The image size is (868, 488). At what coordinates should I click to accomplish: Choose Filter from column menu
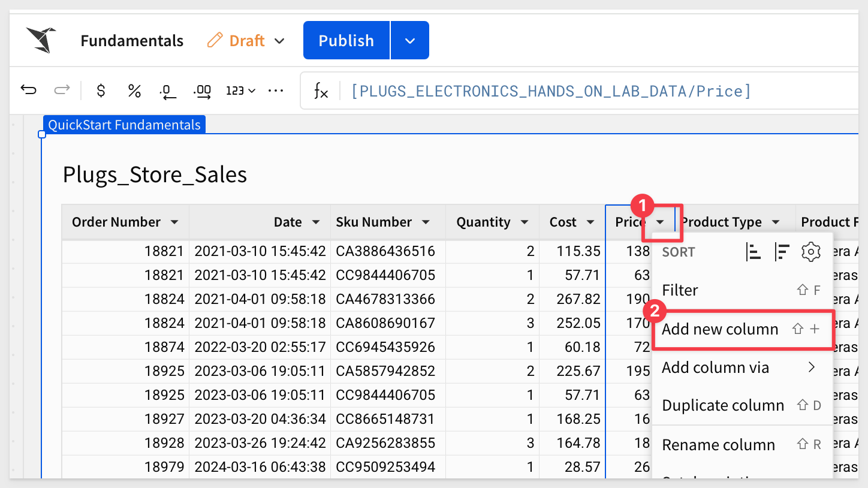tap(742, 290)
